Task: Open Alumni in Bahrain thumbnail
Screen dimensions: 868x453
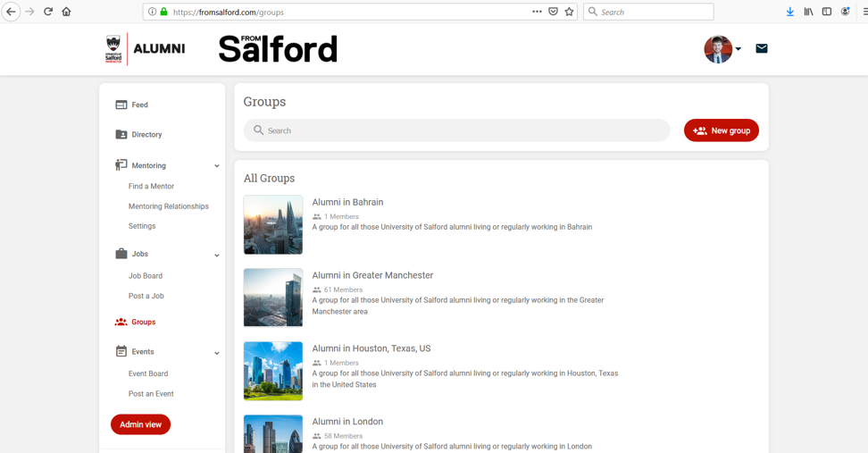Action: click(273, 224)
